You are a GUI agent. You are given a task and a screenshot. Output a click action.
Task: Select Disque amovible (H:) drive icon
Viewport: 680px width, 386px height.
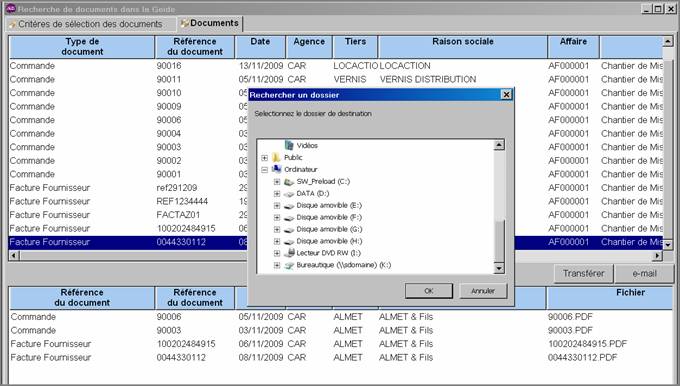pyautogui.click(x=289, y=241)
